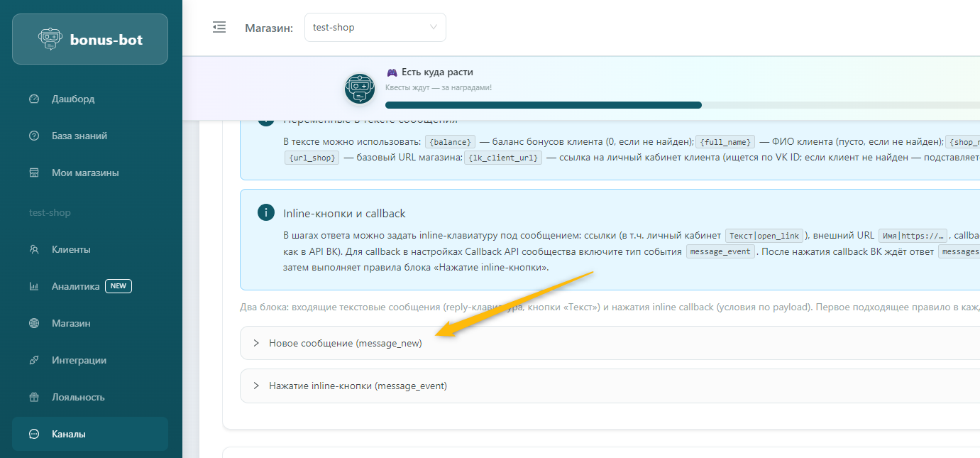Click the База знаний question mark icon

[x=34, y=136]
